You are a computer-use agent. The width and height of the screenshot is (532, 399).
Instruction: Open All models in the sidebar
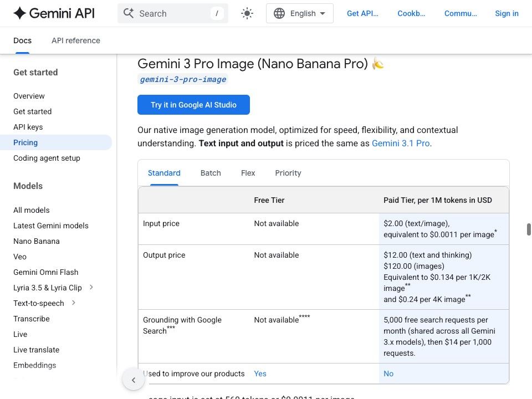tap(31, 210)
